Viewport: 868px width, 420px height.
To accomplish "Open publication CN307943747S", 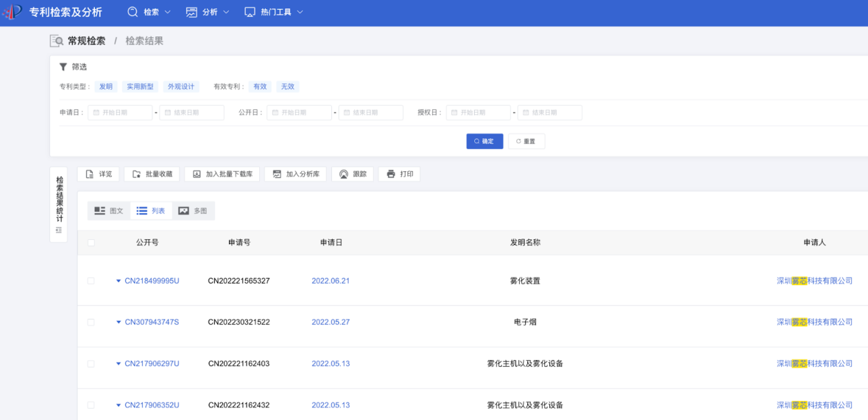I will coord(152,322).
